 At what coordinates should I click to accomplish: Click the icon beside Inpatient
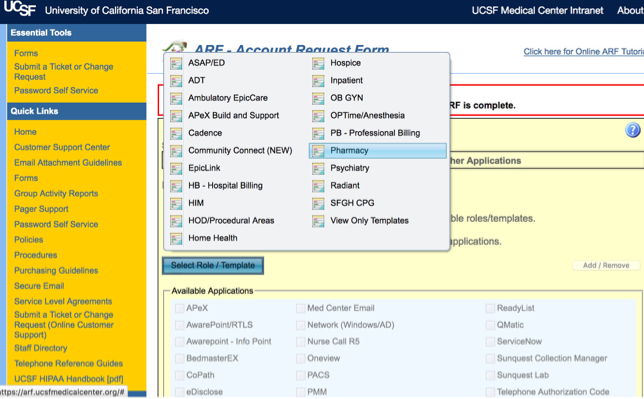pos(318,81)
